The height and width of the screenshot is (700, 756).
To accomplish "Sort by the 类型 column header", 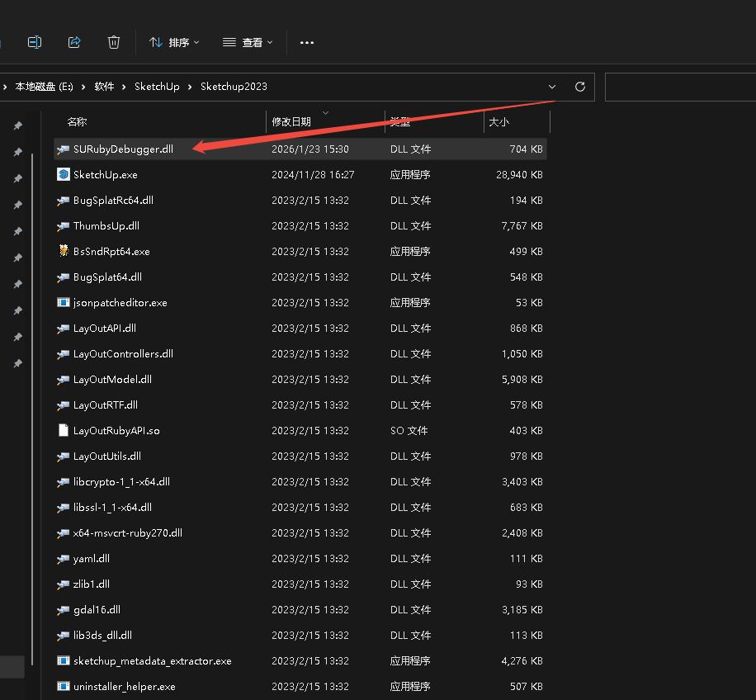I will pos(400,122).
